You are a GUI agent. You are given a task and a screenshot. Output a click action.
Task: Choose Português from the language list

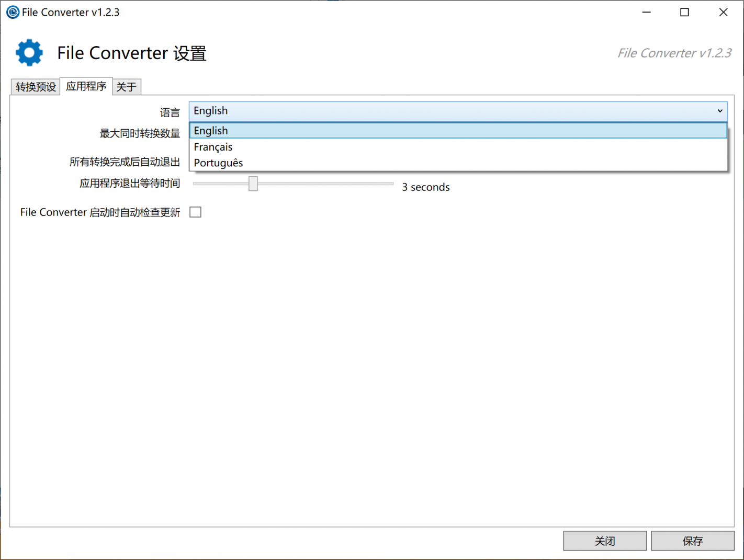(x=218, y=163)
